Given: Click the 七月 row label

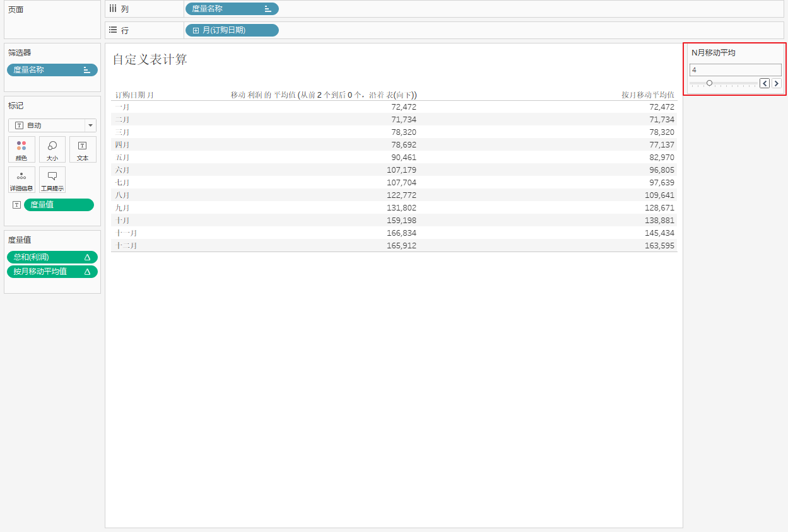Looking at the screenshot, I should (x=122, y=183).
